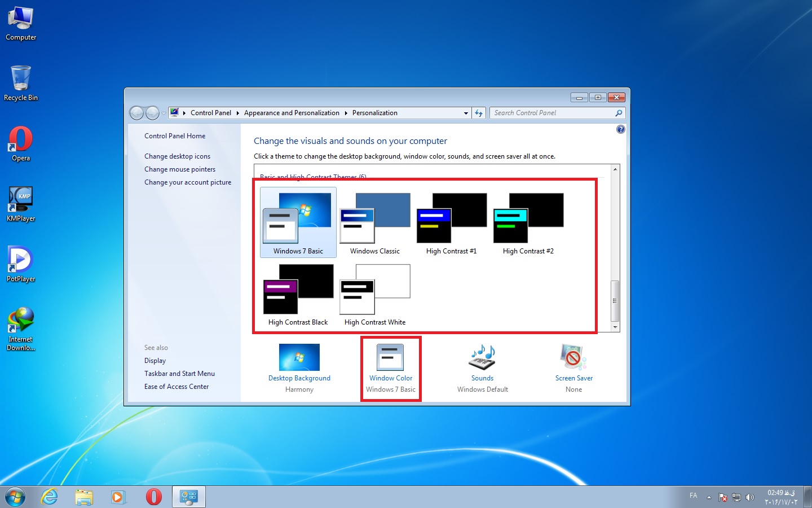This screenshot has width=812, height=508.
Task: Click the theme list scrollbar thumb
Action: pyautogui.click(x=615, y=301)
